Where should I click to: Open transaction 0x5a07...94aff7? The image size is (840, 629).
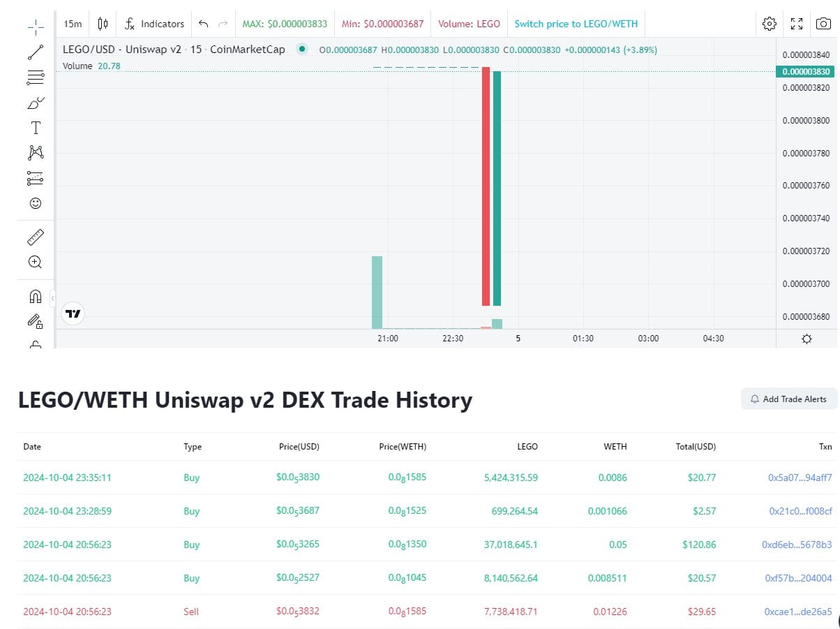tap(800, 478)
